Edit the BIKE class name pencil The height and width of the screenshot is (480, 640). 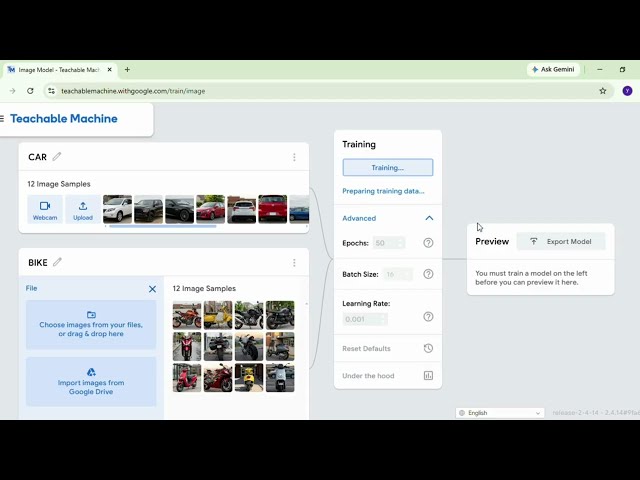coord(57,262)
